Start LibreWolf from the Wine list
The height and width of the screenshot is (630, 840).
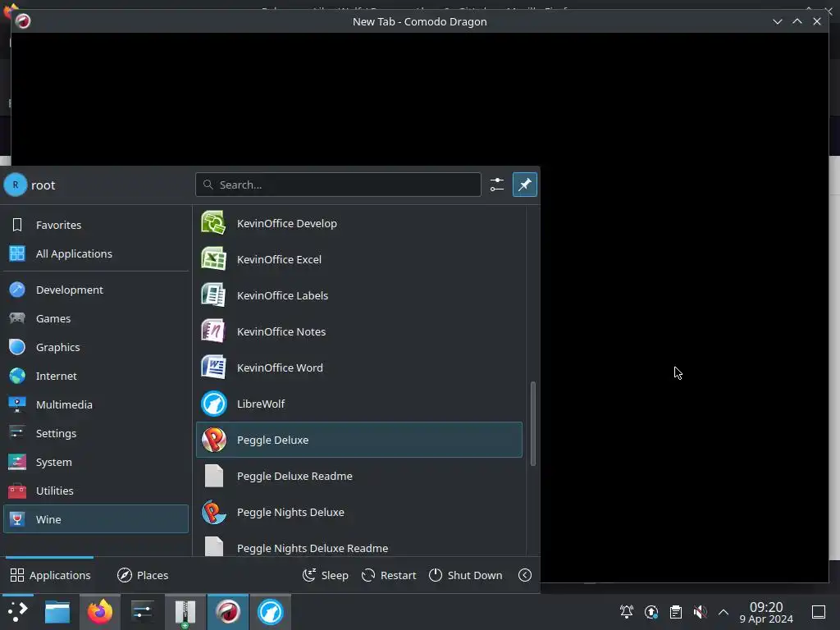[359, 404]
